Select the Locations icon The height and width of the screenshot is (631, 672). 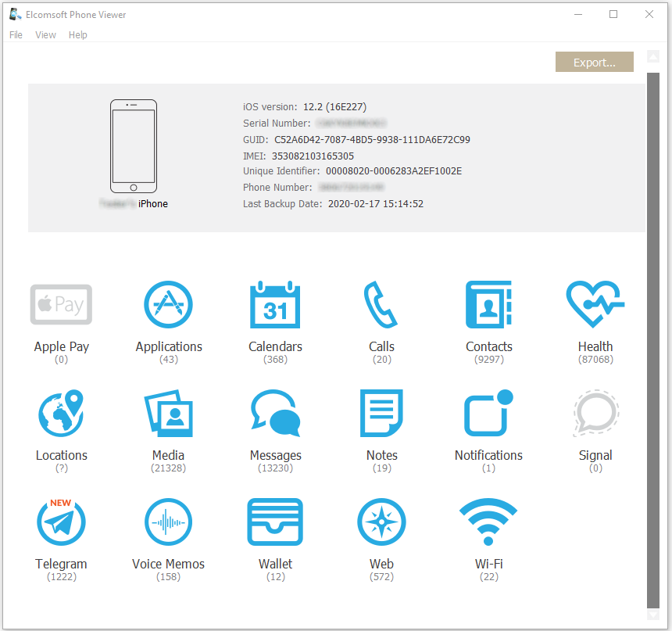point(61,413)
